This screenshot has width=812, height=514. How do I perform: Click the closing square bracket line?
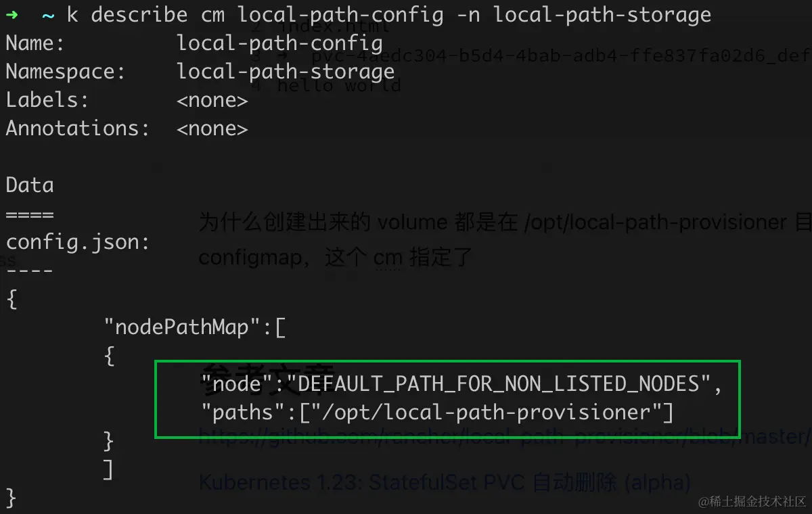tap(108, 469)
